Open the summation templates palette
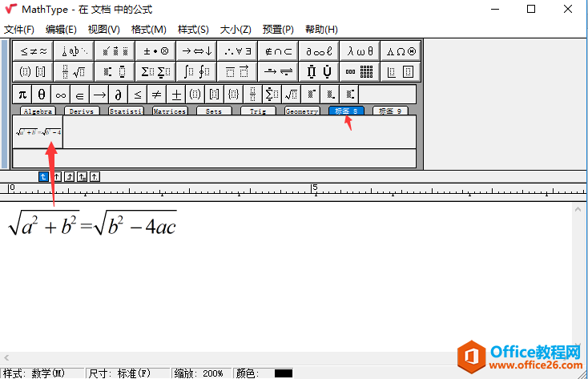The height and width of the screenshot is (379, 588). (155, 71)
